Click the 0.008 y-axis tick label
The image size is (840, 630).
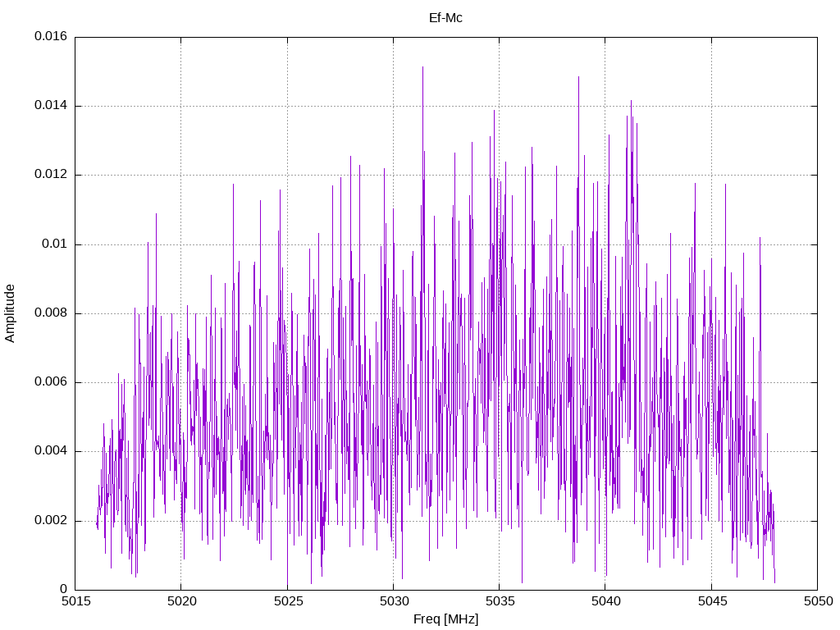(51, 313)
